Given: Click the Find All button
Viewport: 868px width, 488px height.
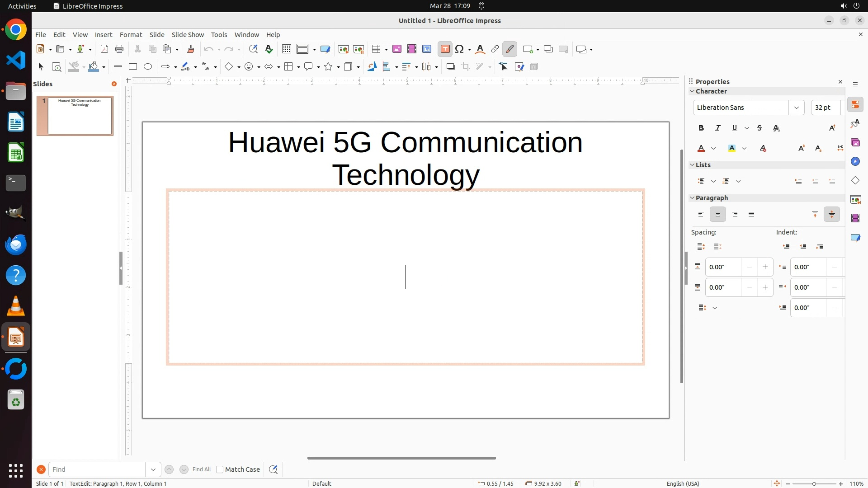Looking at the screenshot, I should 201,469.
